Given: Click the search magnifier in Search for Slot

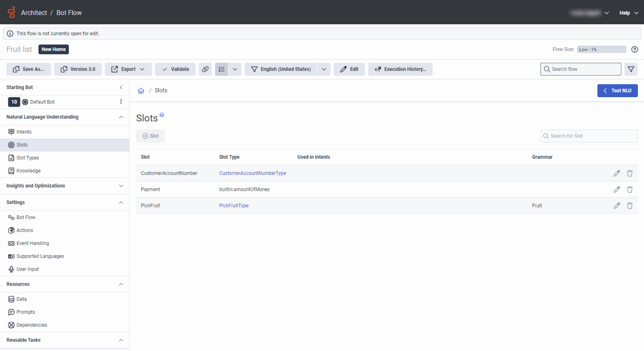Looking at the screenshot, I should (x=545, y=136).
